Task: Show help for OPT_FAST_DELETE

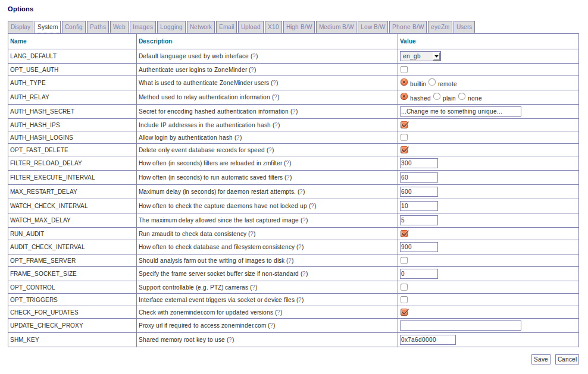Action: point(270,150)
